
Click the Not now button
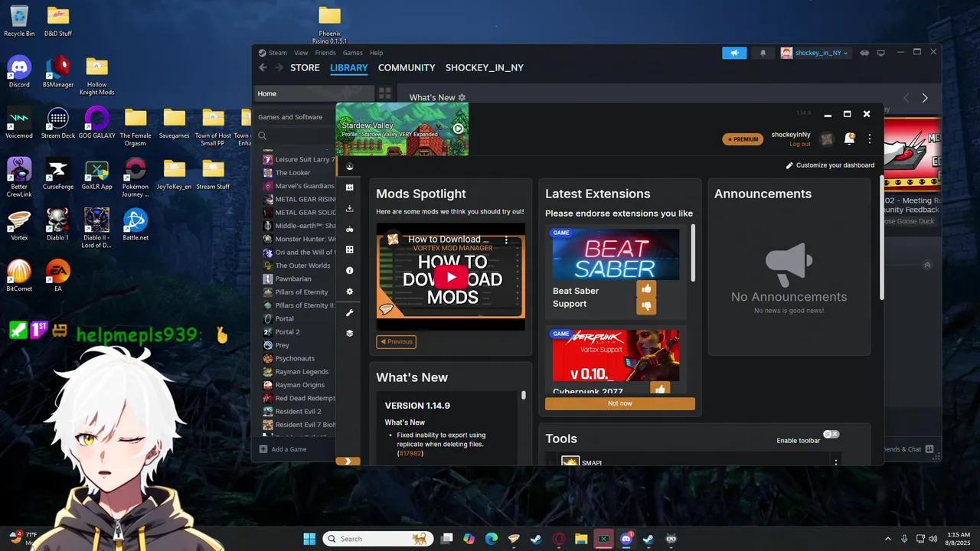[x=620, y=403]
